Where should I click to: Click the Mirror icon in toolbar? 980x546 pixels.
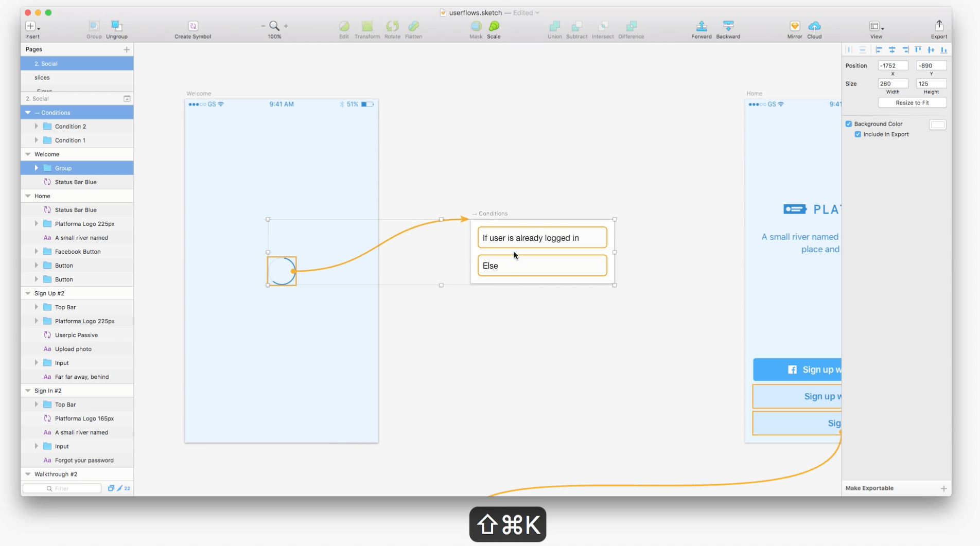tap(794, 26)
